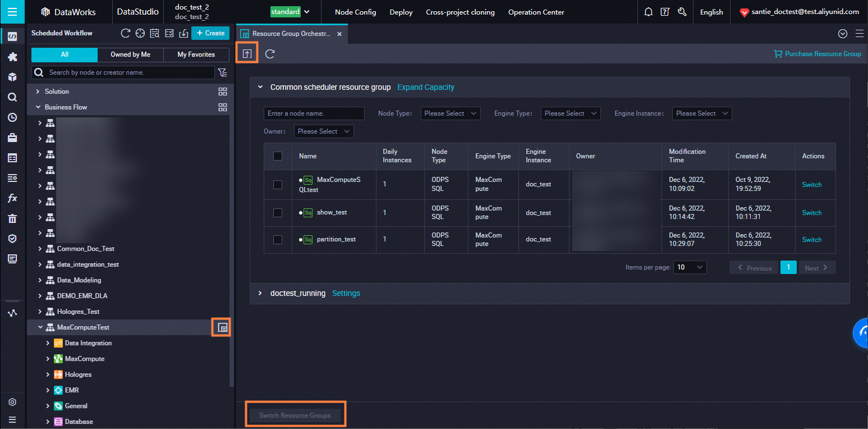Open the Owner filter dropdown

tap(324, 131)
